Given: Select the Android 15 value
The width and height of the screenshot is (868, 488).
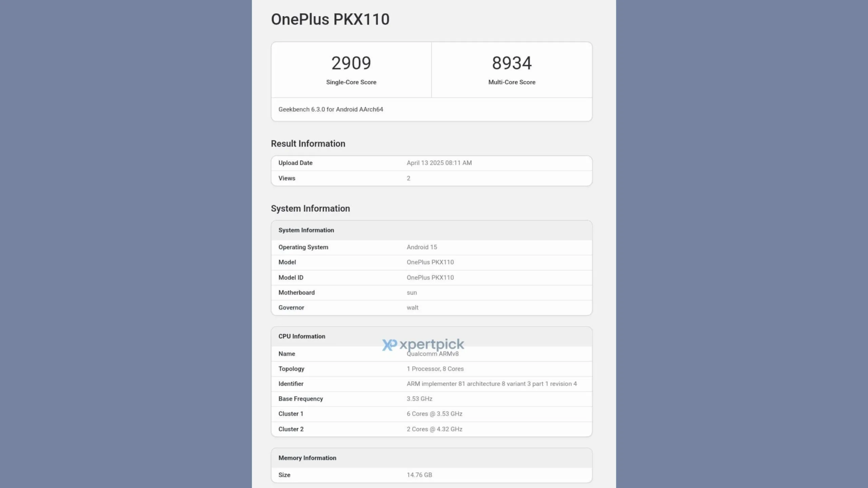Looking at the screenshot, I should (422, 247).
